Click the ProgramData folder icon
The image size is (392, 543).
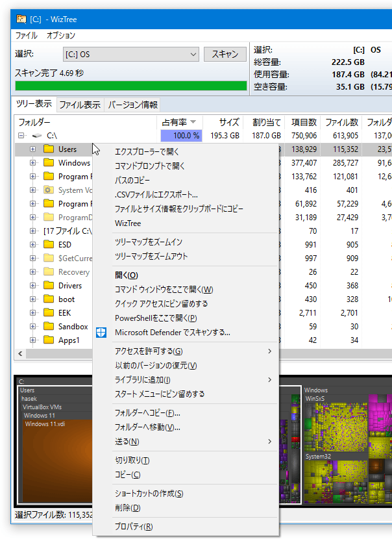click(x=49, y=217)
